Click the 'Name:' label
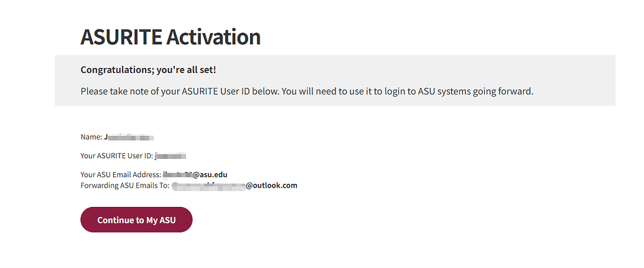Viewport: 644px width, 268px height. click(x=91, y=137)
